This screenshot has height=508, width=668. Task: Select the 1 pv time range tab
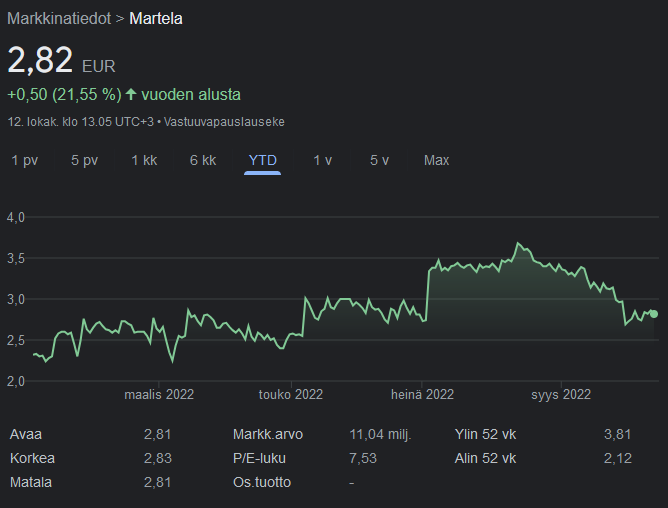coord(25,160)
